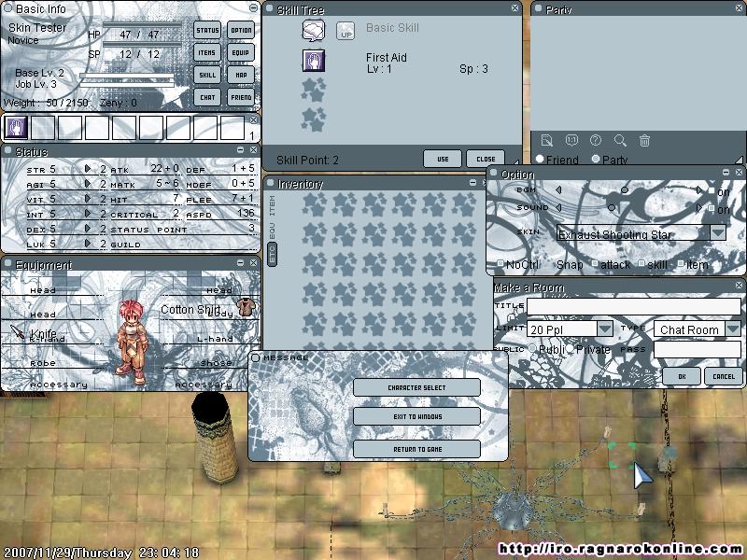This screenshot has width=747, height=560.
Task: Click CHARACTER SELECT in Message window
Action: (416, 387)
